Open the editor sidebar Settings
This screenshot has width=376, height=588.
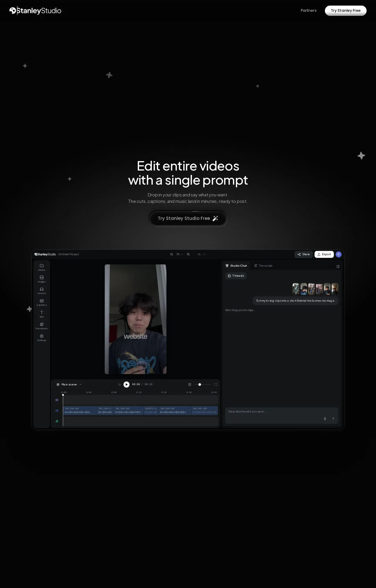tap(42, 338)
